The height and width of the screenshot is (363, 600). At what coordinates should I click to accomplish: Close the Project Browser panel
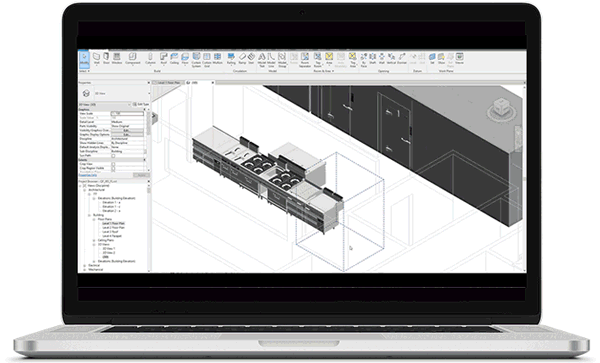click(149, 181)
